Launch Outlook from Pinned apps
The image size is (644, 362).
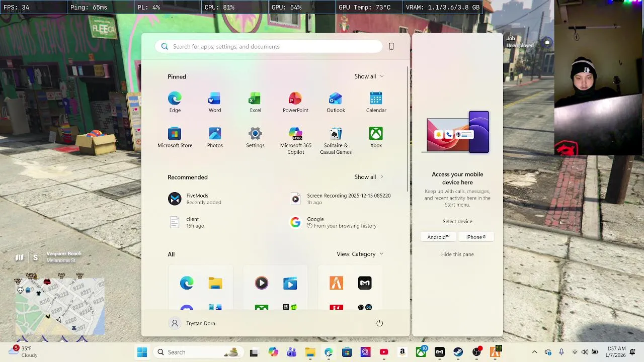click(336, 102)
